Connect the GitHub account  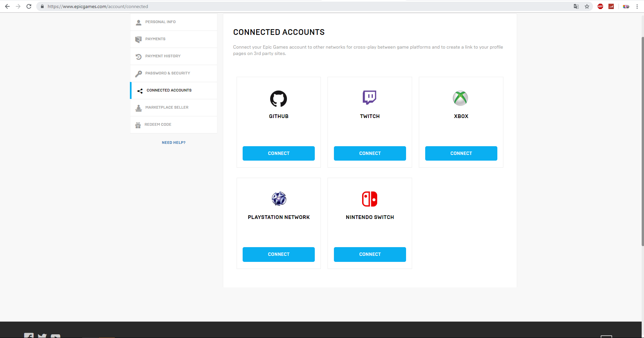[x=279, y=153]
